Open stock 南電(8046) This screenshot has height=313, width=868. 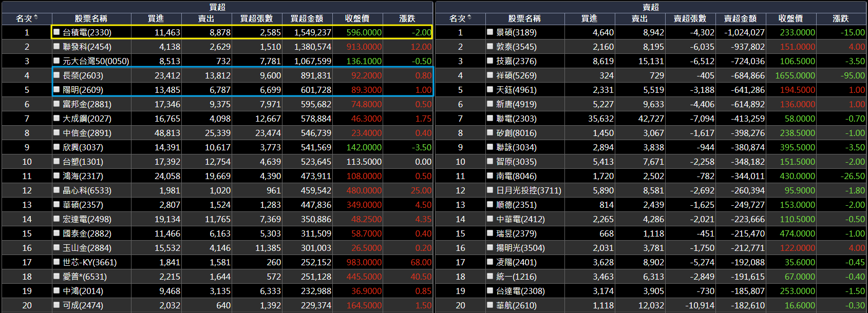tap(516, 176)
